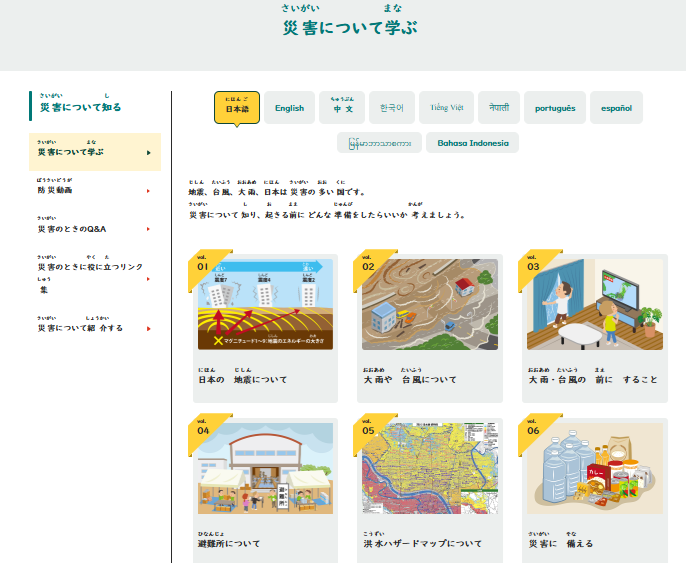Click arrow next to 防災動画
This screenshot has height=563, width=686.
[148, 190]
